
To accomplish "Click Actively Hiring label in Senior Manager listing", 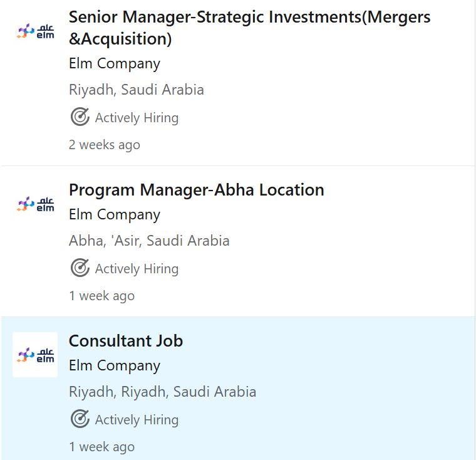I will [137, 118].
